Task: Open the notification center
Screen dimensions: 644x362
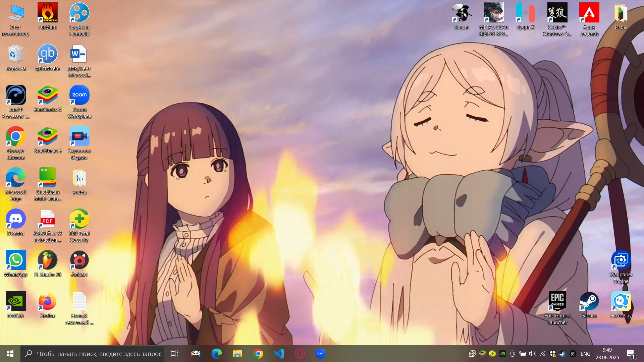Action: click(x=631, y=354)
